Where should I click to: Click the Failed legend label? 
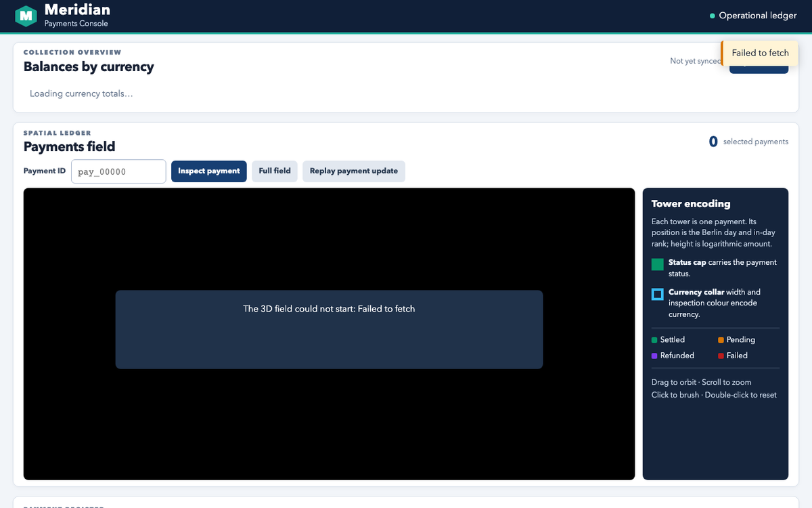(x=737, y=356)
